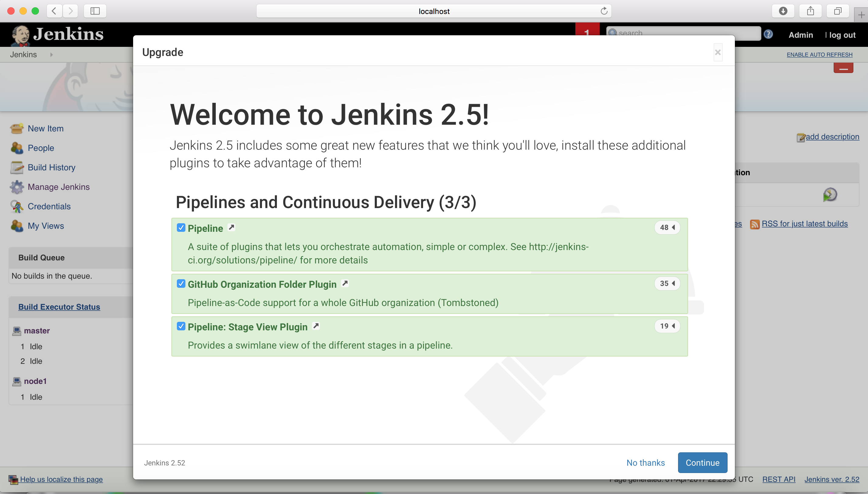Uncheck Pipeline: Stage View Plugin checkbox
Screen dimensions: 868x494
181,326
